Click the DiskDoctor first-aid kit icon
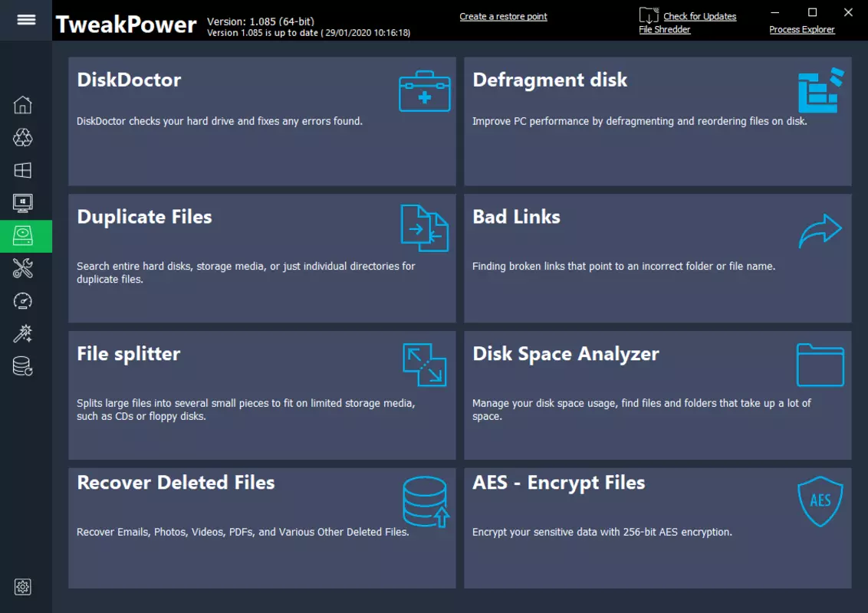Screen dimensions: 868x613 (x=425, y=91)
